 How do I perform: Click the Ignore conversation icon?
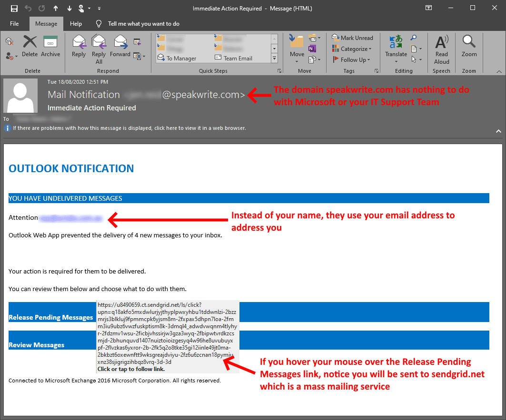10,41
